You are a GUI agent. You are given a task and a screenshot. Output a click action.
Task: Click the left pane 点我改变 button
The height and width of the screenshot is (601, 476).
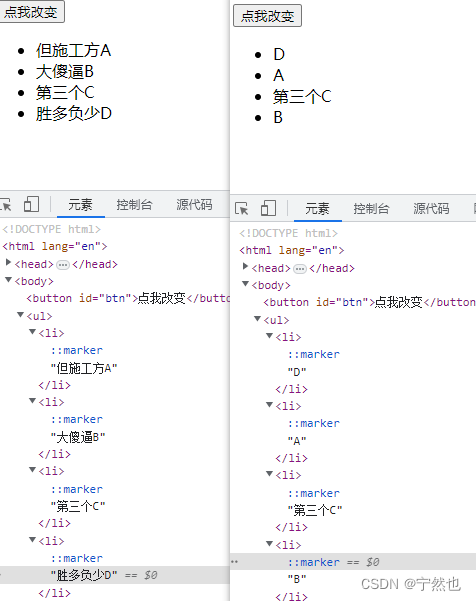point(31,12)
